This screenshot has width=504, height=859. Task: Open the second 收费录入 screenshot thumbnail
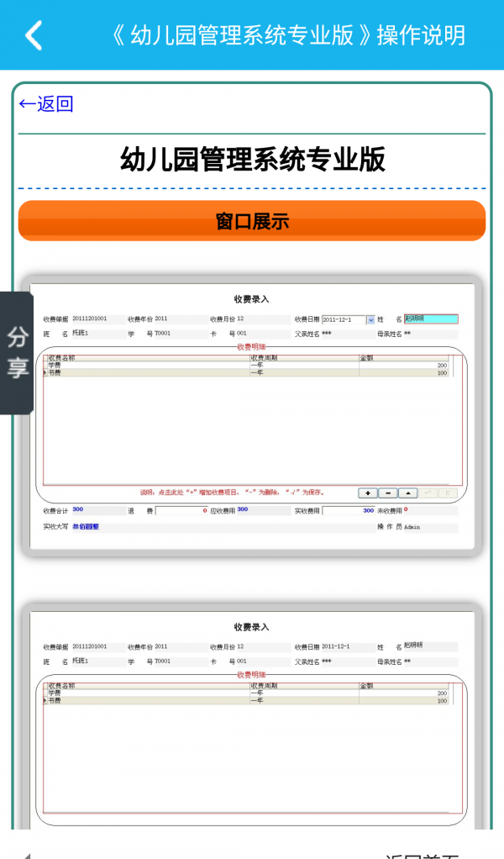click(x=252, y=714)
